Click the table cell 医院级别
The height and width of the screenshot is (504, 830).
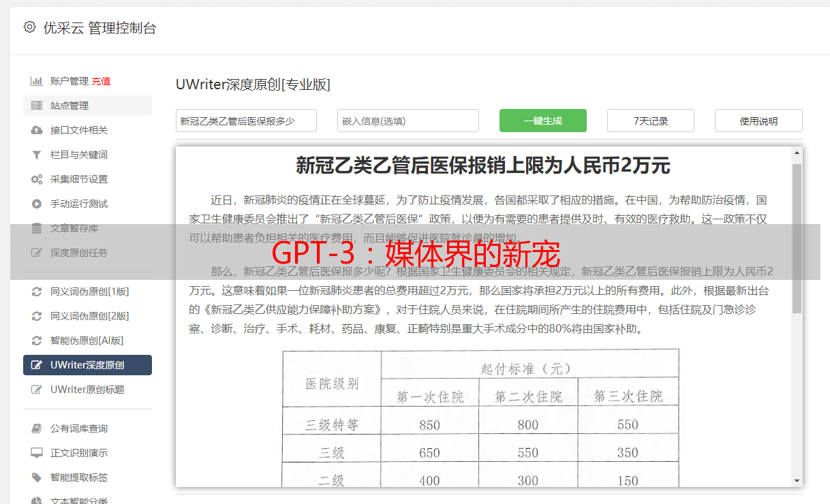coord(332,383)
